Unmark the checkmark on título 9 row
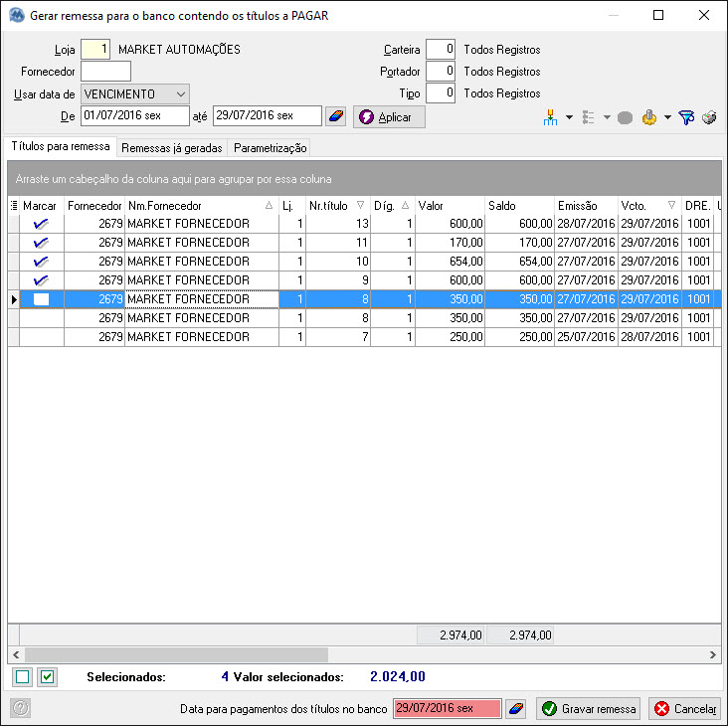728x726 pixels. click(41, 280)
